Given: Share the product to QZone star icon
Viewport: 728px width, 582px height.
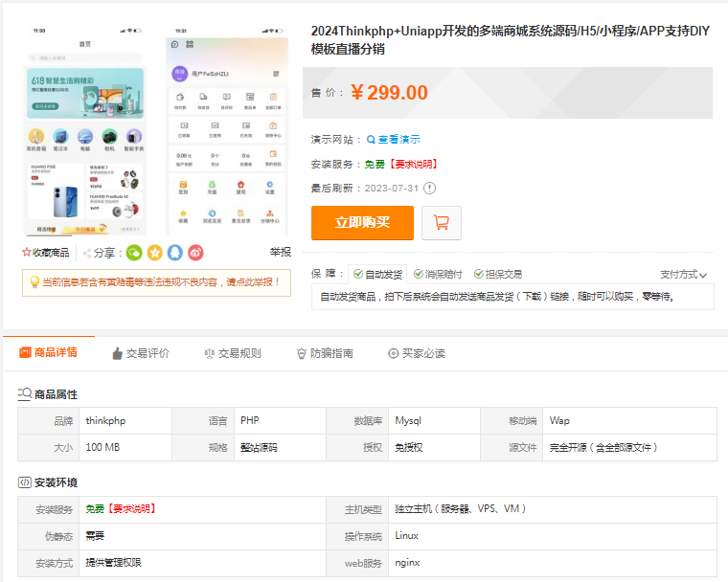Looking at the screenshot, I should point(154,253).
